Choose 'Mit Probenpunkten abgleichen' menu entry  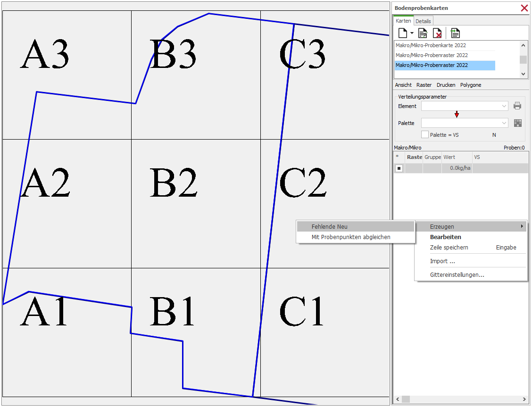(350, 237)
